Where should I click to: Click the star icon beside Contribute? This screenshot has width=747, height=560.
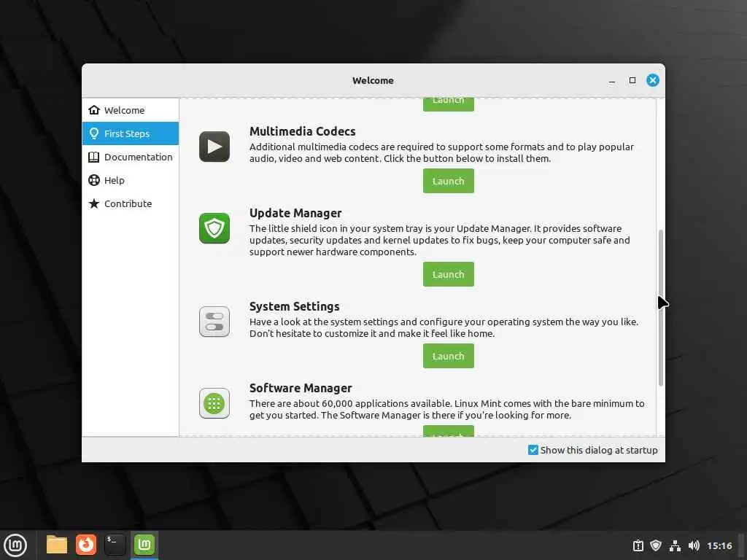click(x=94, y=203)
